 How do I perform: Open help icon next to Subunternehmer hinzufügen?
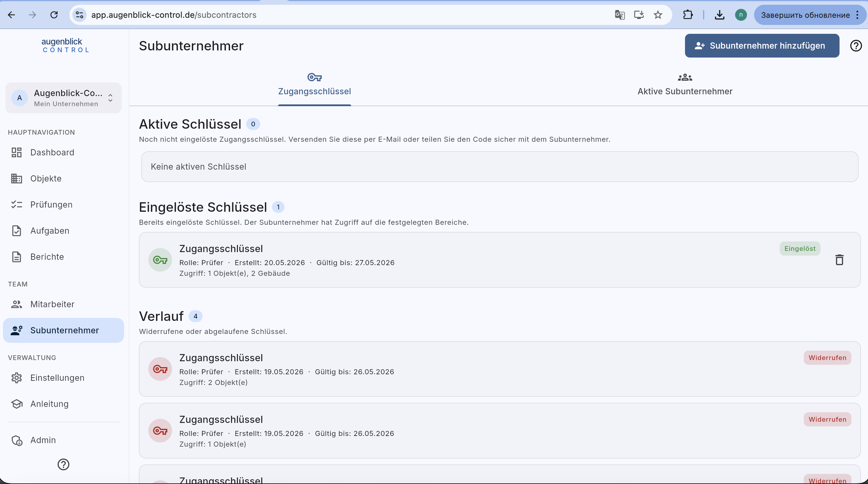856,45
